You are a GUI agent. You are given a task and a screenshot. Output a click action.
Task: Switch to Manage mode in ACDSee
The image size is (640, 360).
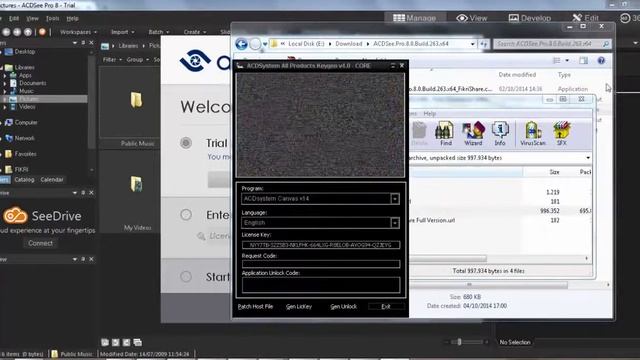click(x=414, y=18)
